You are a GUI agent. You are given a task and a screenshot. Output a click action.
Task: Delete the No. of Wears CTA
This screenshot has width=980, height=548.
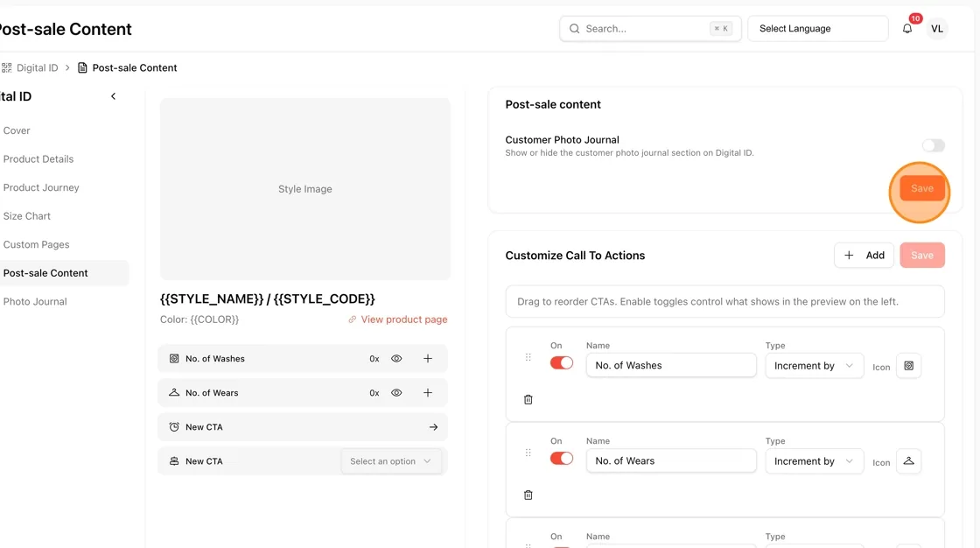tap(528, 495)
